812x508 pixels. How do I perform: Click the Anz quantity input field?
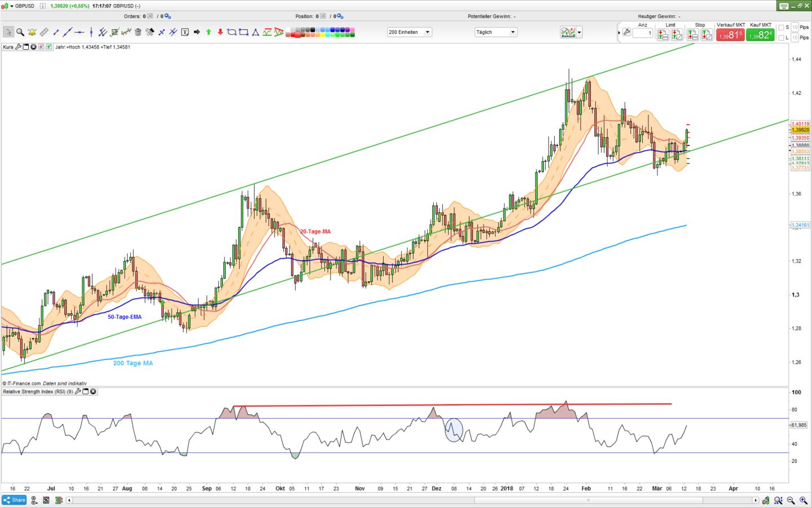(x=642, y=33)
